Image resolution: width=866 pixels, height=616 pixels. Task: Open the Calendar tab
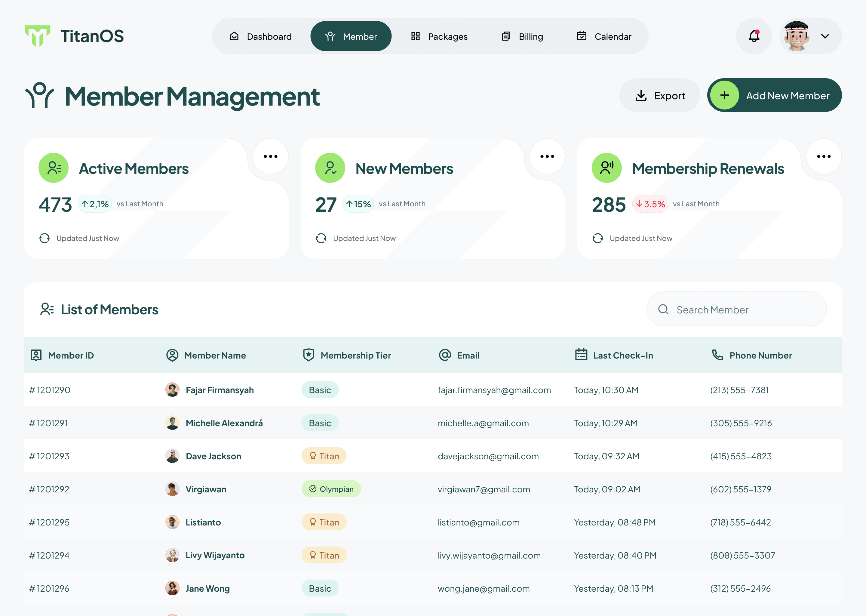pyautogui.click(x=604, y=36)
